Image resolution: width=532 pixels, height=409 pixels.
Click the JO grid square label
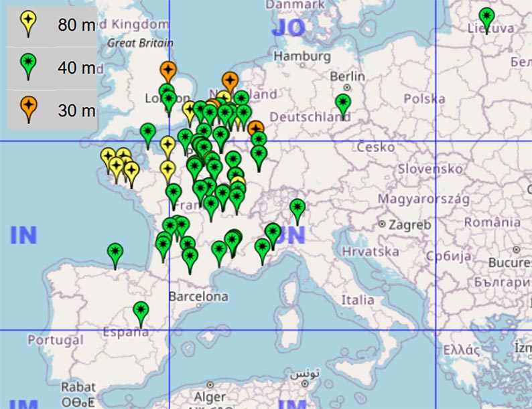coord(287,28)
